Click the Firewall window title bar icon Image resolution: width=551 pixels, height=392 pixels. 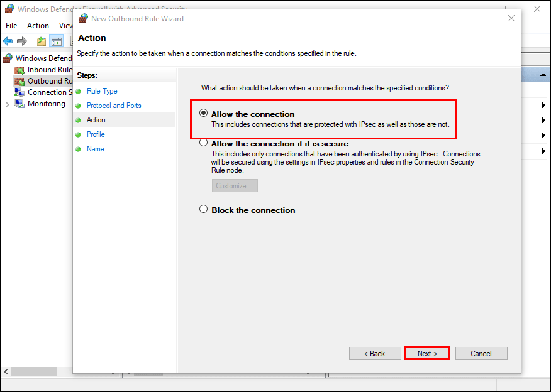click(x=9, y=9)
